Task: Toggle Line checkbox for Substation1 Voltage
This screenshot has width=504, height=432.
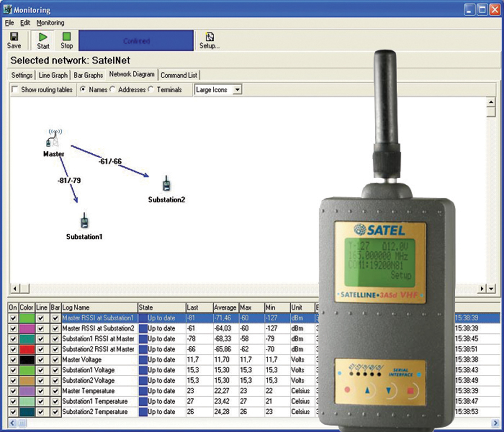Action: [41, 370]
